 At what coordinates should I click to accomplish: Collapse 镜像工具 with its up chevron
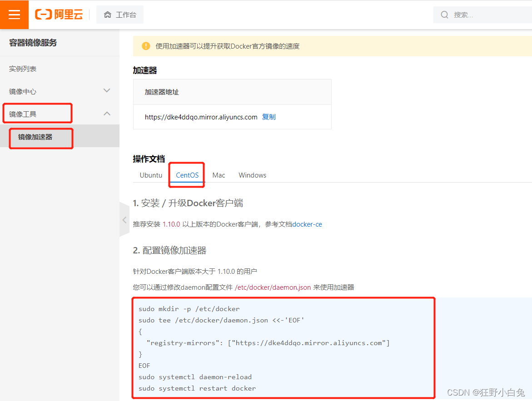[x=107, y=114]
